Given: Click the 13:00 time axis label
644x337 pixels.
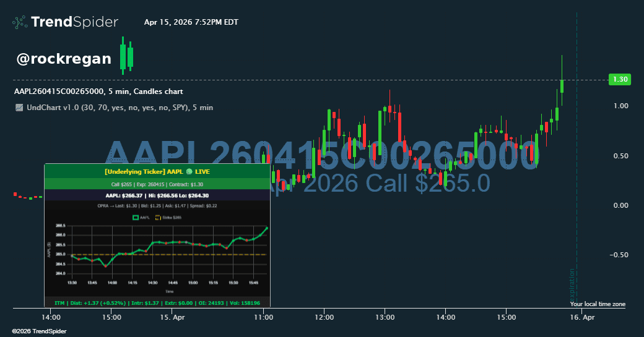Looking at the screenshot, I should pyautogui.click(x=385, y=317).
